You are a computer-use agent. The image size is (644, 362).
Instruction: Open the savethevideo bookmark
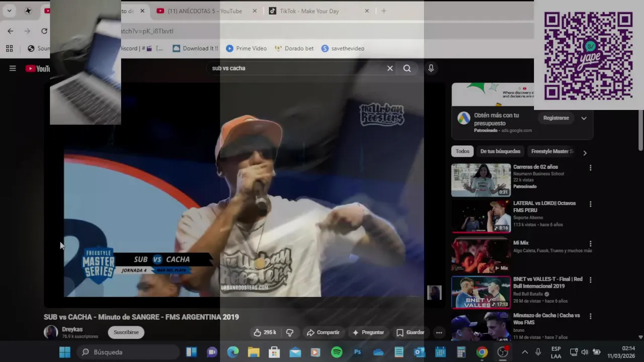(343, 48)
